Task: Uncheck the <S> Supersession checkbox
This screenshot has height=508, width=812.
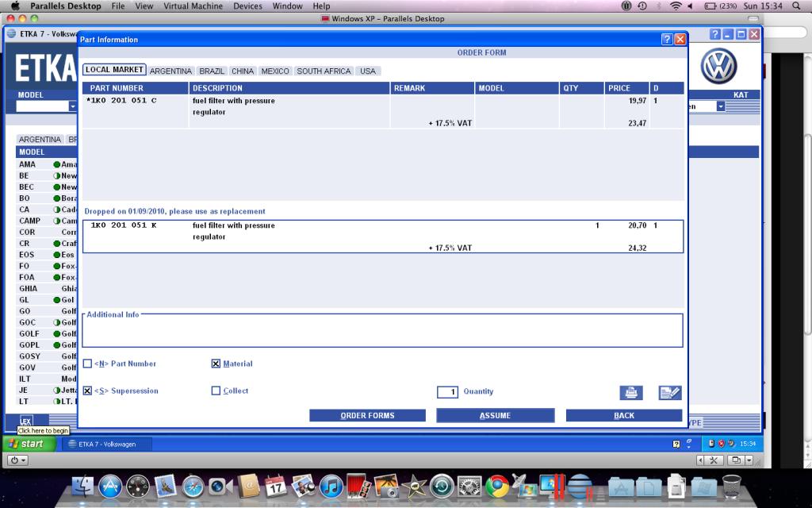Action: (87, 391)
